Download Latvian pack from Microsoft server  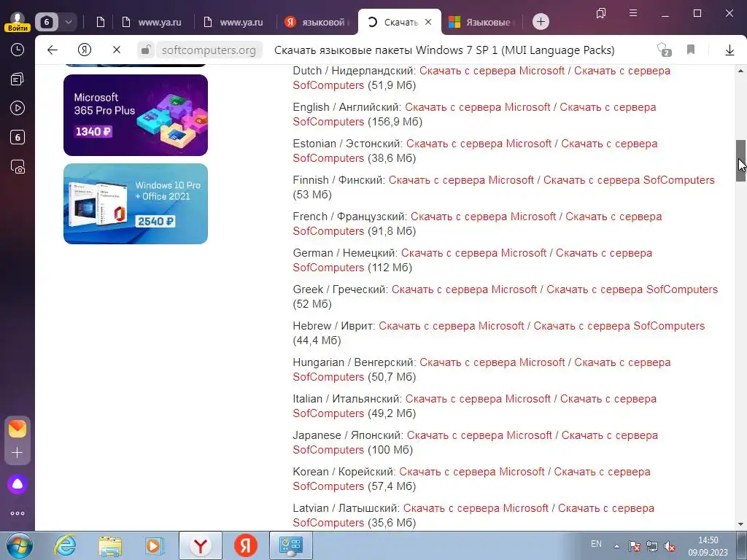(476, 508)
